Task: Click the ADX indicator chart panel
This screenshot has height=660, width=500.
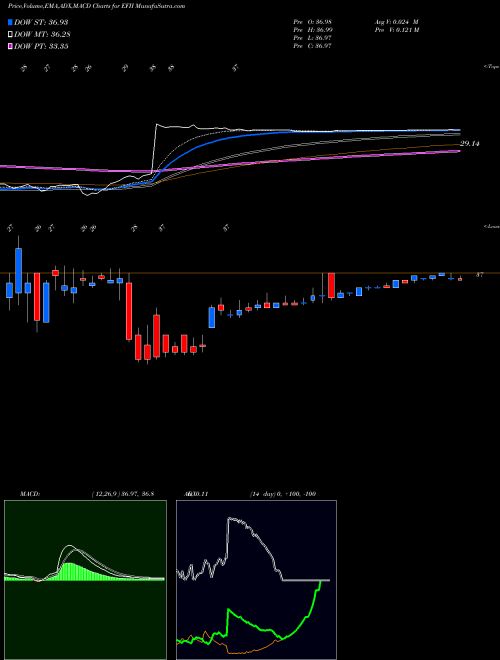Action: (x=256, y=580)
